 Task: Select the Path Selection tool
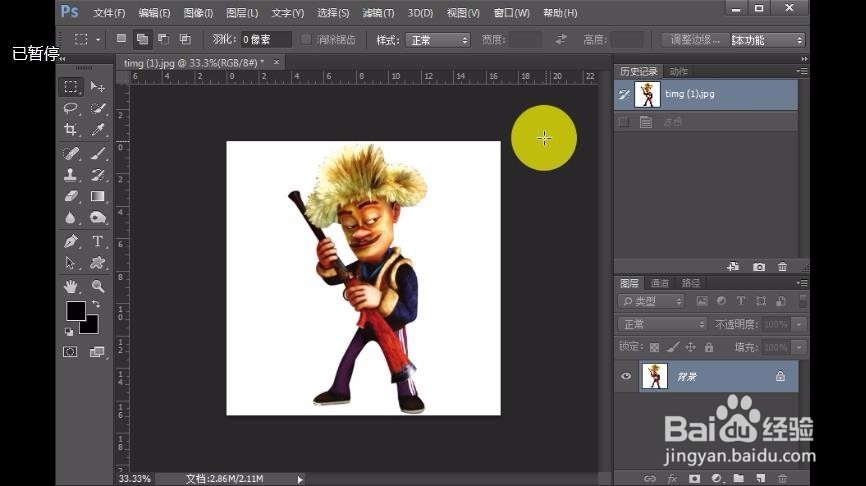[x=71, y=263]
